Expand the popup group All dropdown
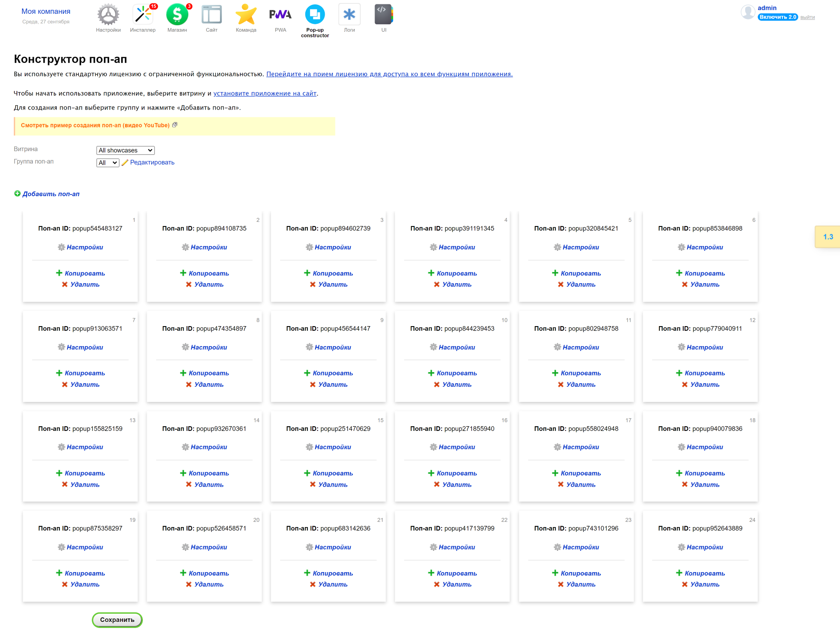The width and height of the screenshot is (840, 644). tap(108, 163)
